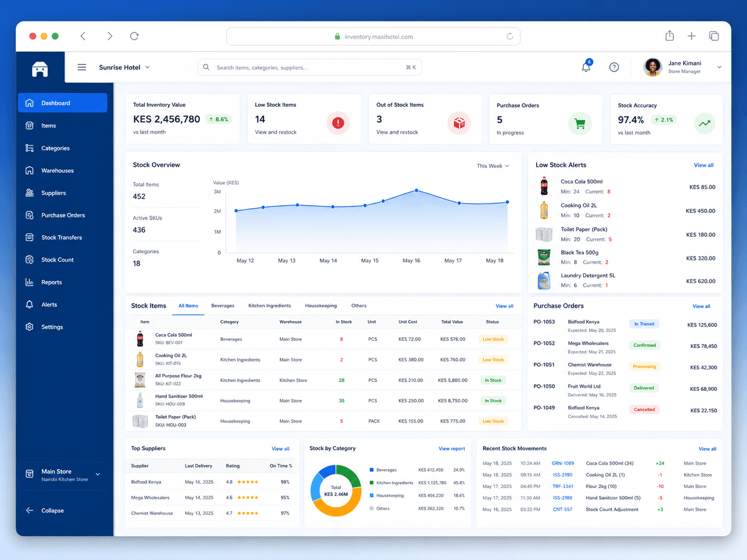Reload page with browser refresh icon
Viewport: 747px width, 560px height.
tap(134, 36)
